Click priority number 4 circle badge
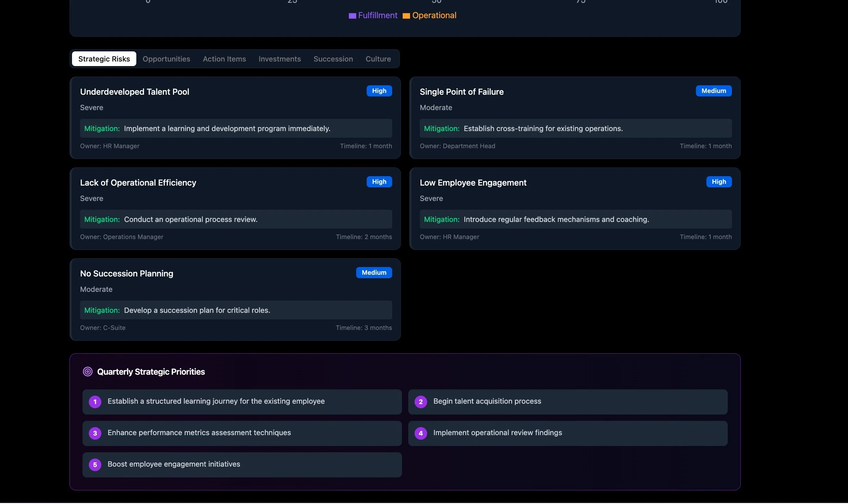 [421, 433]
